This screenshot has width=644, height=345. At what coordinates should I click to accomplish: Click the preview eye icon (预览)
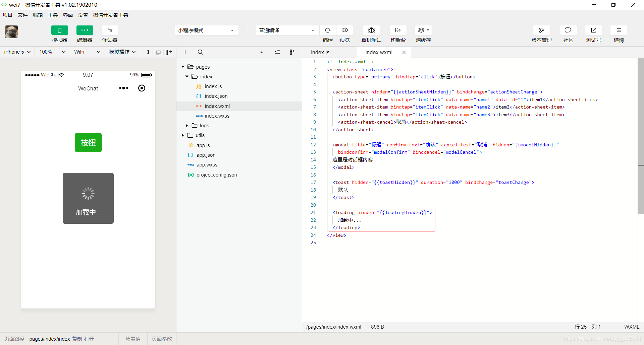point(344,30)
